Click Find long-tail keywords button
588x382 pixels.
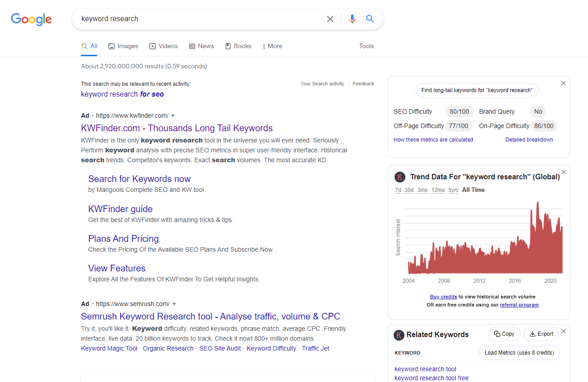(477, 90)
